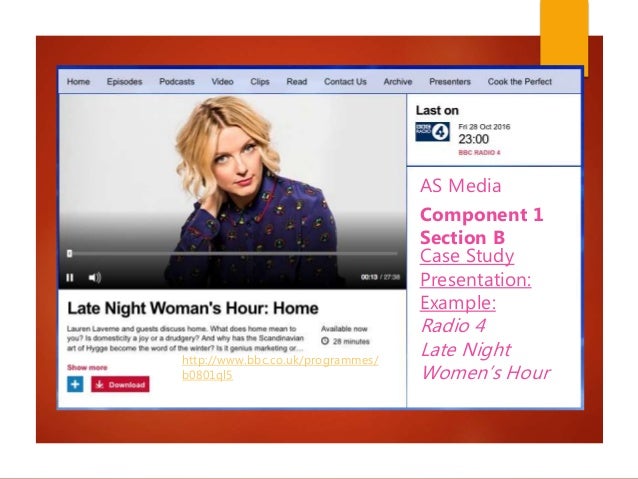View the Presenters page

[x=450, y=81]
